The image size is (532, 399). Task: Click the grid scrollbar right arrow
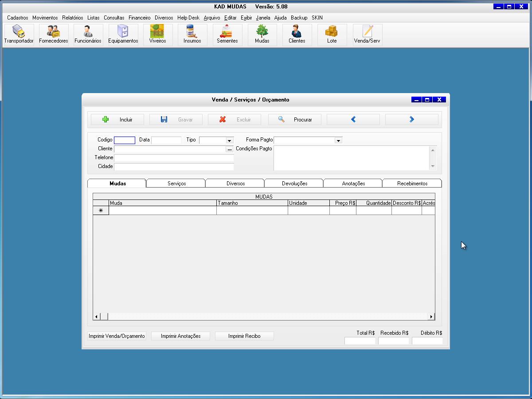tap(431, 317)
